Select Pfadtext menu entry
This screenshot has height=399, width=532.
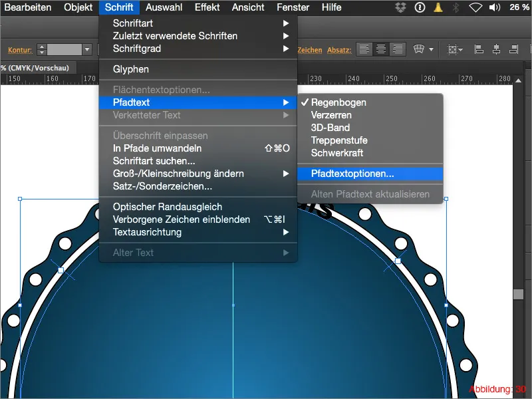198,102
